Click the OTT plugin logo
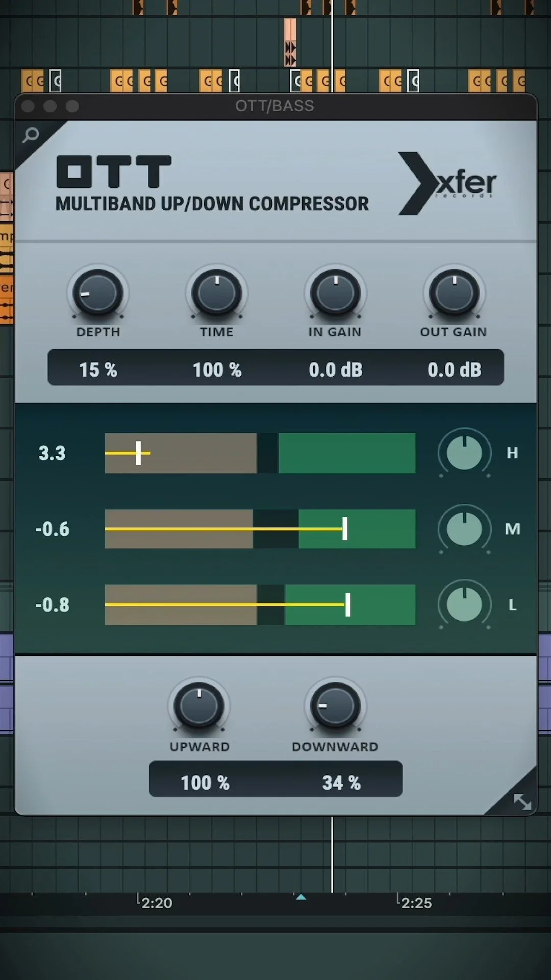Viewport: 551px width, 980px height. [114, 171]
